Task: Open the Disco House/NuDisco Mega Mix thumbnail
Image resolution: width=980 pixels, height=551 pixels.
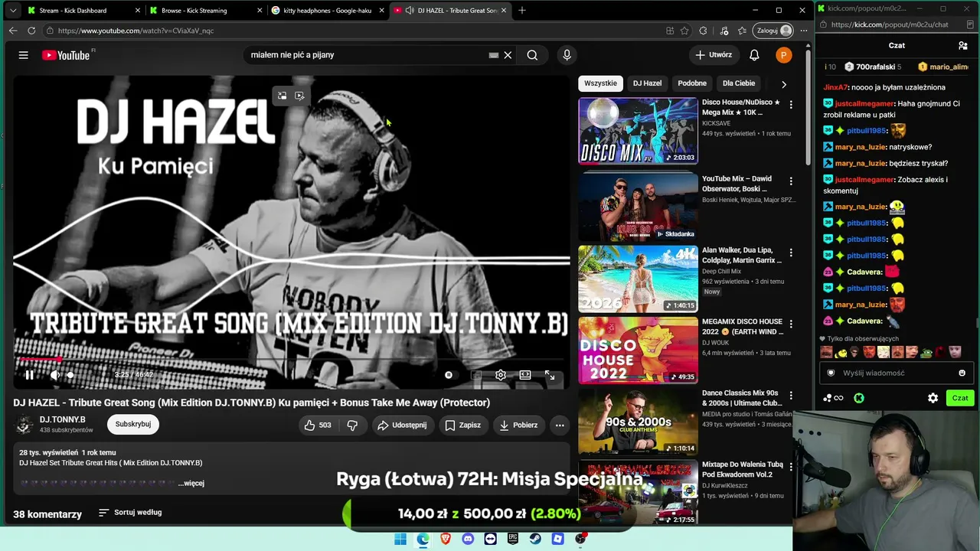Action: point(638,131)
